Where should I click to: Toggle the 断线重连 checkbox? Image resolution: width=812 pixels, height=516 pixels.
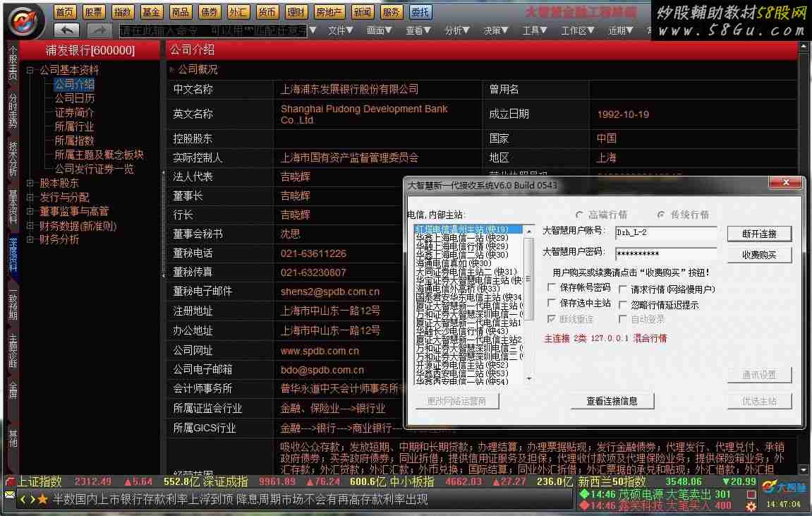pyautogui.click(x=552, y=319)
